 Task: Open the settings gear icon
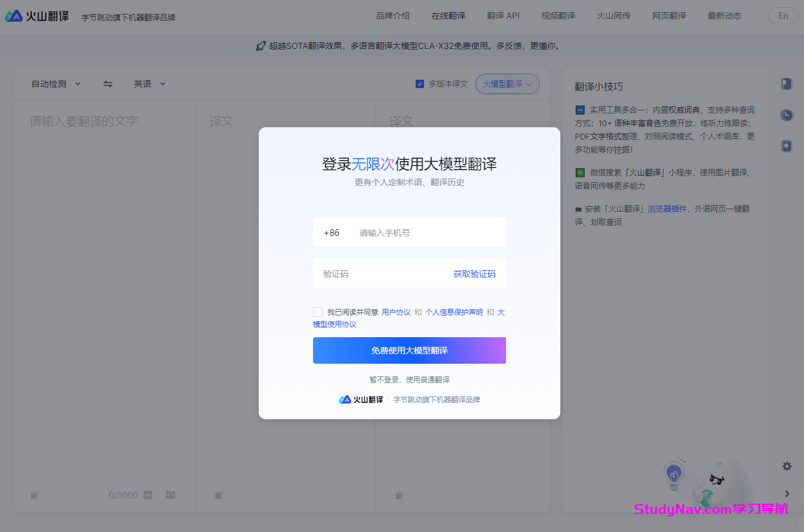click(x=787, y=466)
